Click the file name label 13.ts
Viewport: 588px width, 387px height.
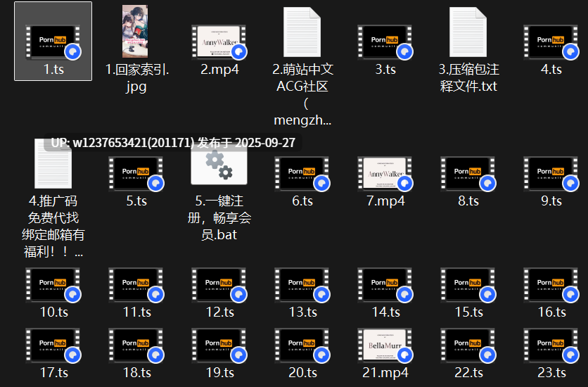point(303,312)
